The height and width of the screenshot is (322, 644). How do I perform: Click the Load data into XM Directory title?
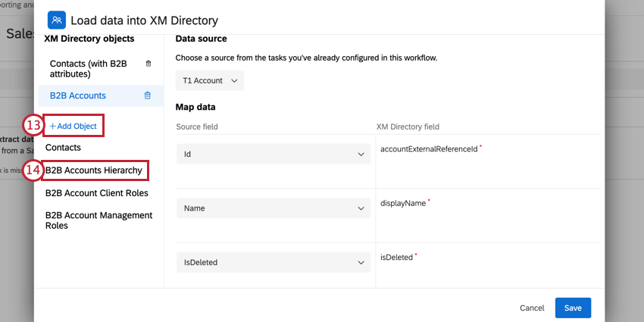pyautogui.click(x=144, y=20)
